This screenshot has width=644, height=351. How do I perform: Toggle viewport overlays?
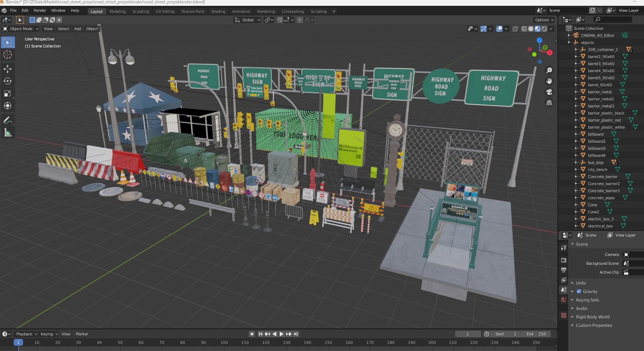click(x=499, y=29)
